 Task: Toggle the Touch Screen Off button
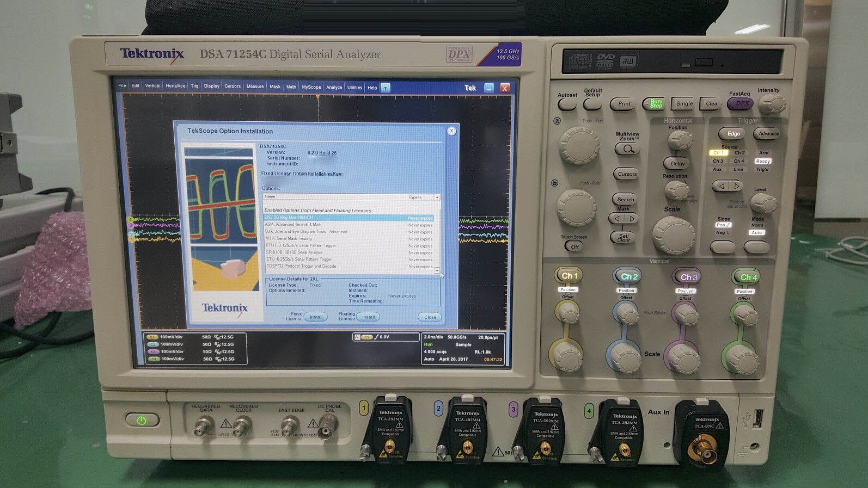(574, 246)
